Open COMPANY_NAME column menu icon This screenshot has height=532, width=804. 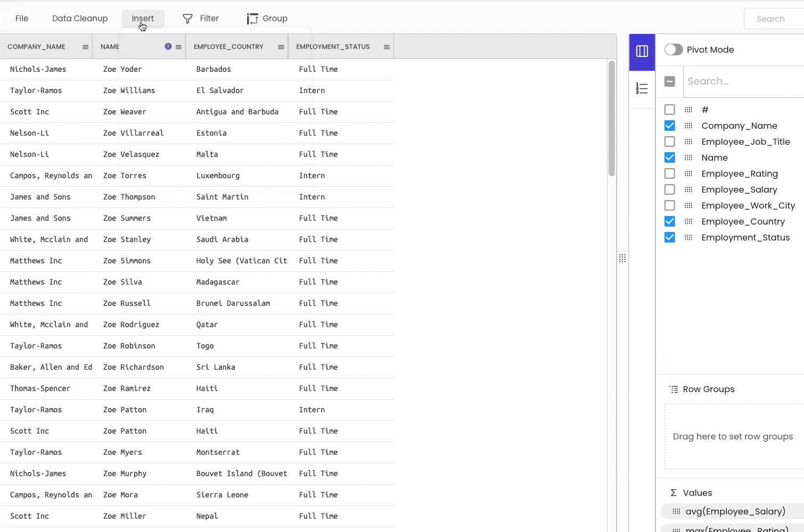(85, 47)
